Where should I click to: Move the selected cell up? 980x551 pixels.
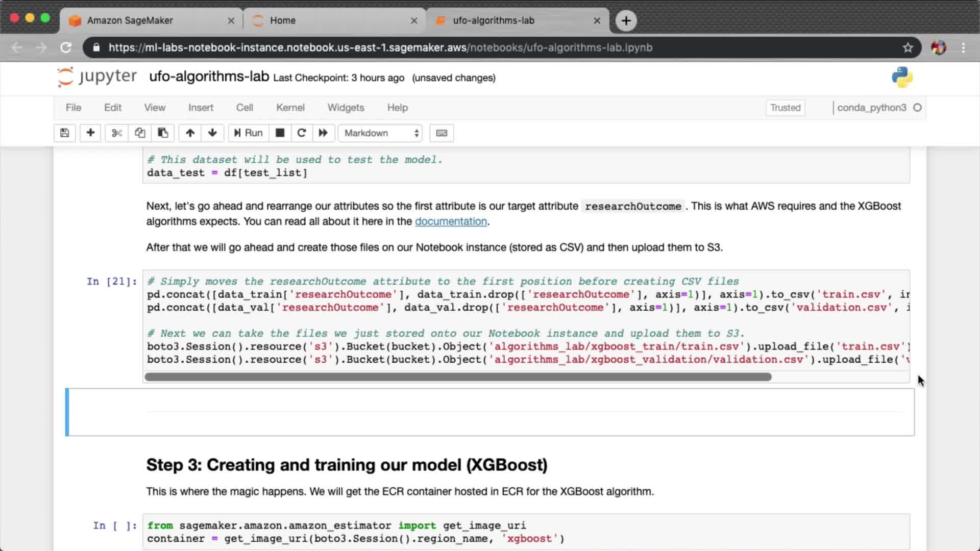190,133
